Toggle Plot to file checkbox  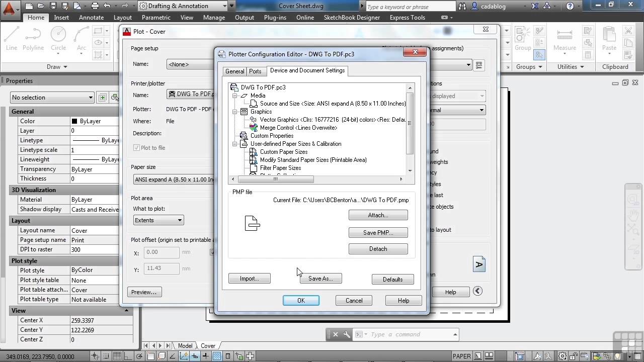click(x=136, y=148)
